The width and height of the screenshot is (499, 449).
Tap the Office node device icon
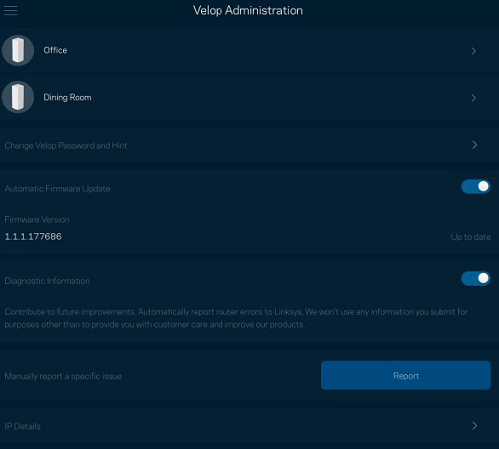pos(18,50)
